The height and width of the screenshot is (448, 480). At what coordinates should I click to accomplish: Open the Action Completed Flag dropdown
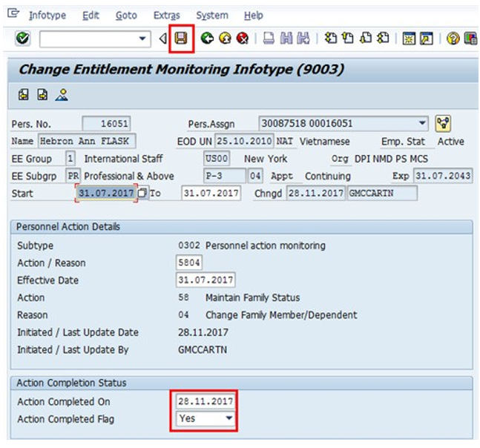coord(229,418)
